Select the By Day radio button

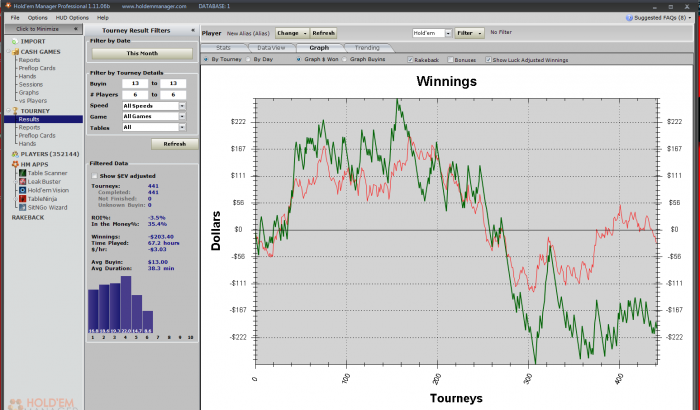click(248, 59)
